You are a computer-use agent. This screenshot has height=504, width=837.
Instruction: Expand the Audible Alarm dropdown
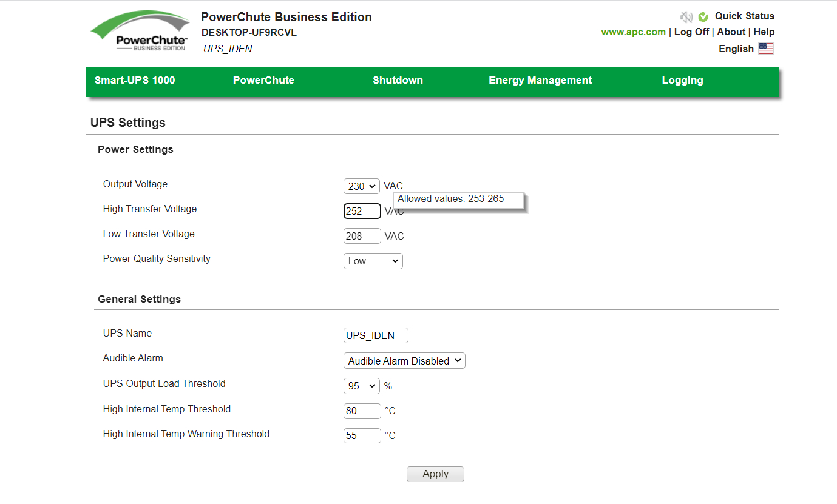[404, 360]
